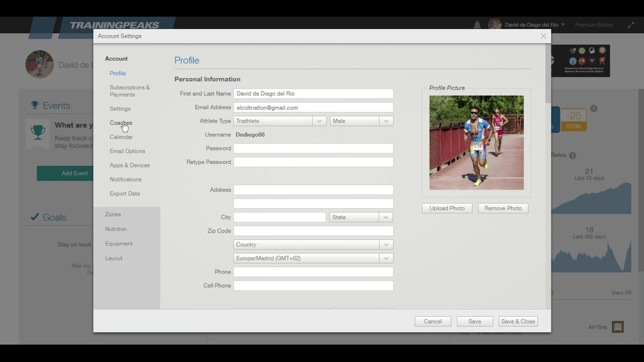Open the Athlete Type dropdown

tap(280, 121)
